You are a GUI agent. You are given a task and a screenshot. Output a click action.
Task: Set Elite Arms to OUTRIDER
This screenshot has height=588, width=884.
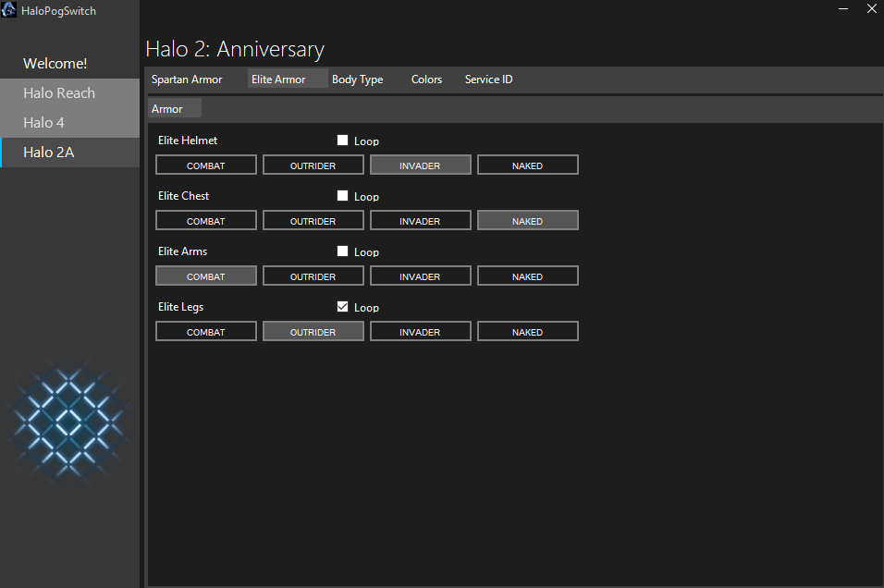click(313, 276)
